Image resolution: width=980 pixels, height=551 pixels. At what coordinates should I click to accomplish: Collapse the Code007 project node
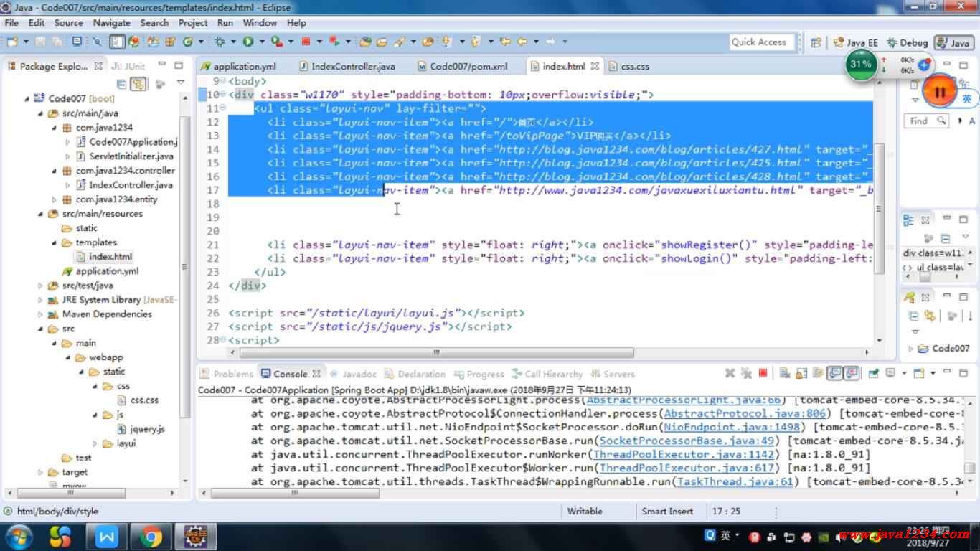coord(28,99)
